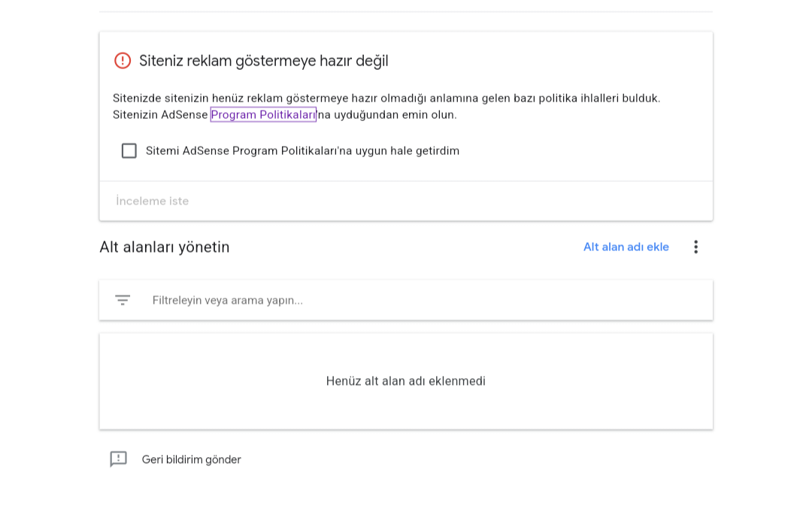Open the three-dot more options menu
Image resolution: width=812 pixels, height=530 pixels.
tap(695, 247)
